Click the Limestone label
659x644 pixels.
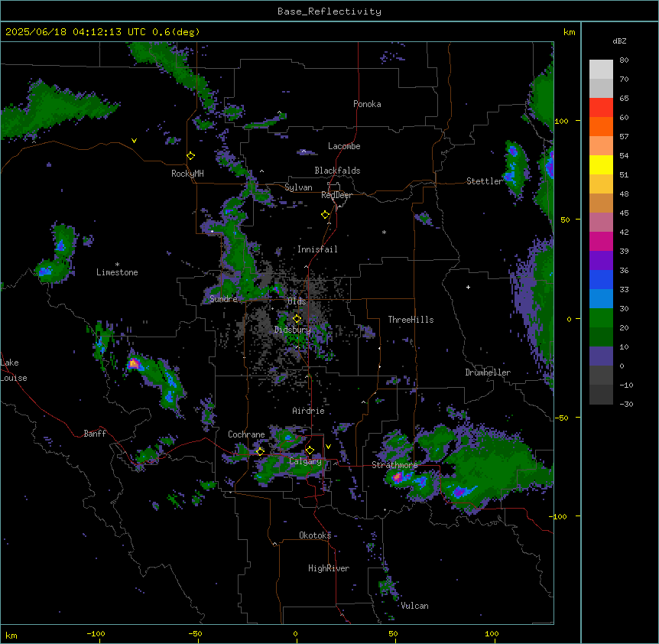pos(117,272)
